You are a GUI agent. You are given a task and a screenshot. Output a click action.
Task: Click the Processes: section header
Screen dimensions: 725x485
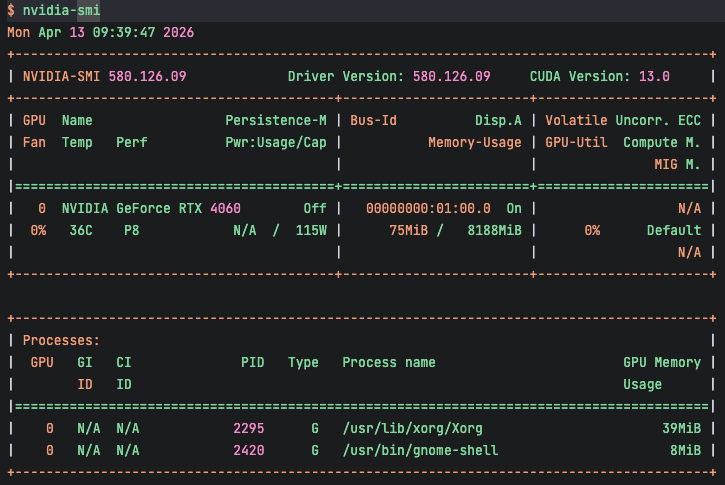pos(62,340)
